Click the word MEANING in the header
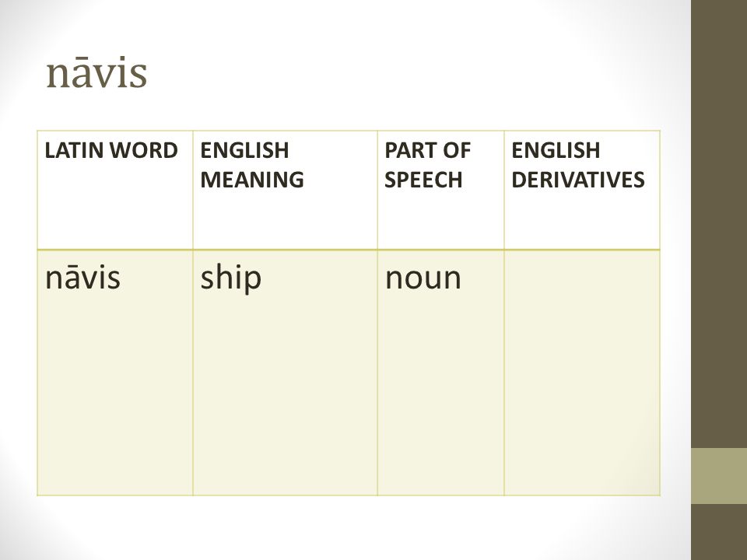The width and height of the screenshot is (747, 560). 252,180
